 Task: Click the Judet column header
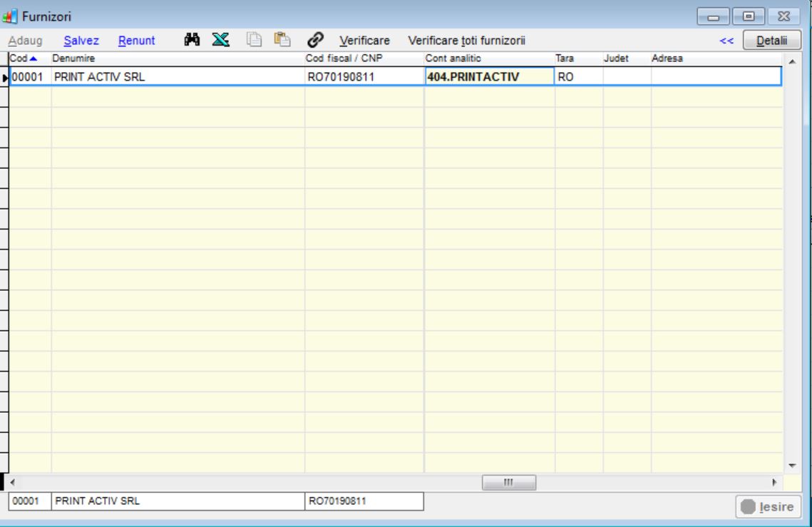pos(627,58)
